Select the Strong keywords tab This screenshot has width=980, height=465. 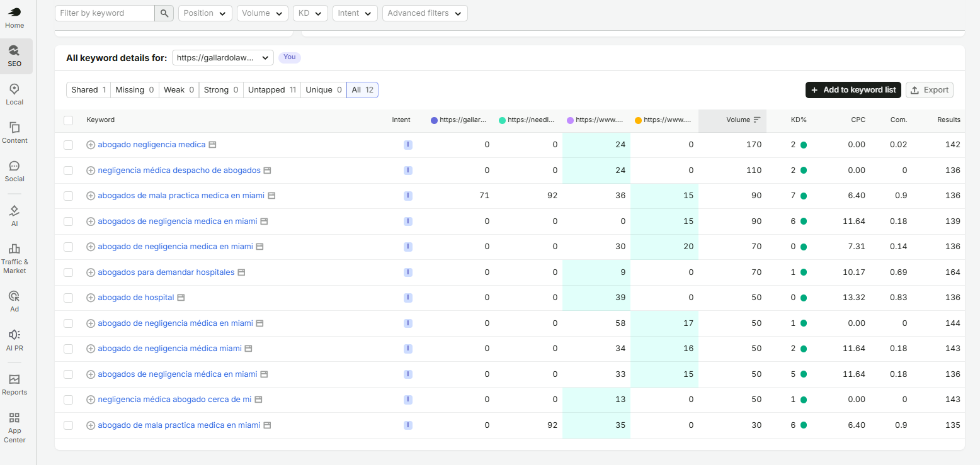[221, 90]
